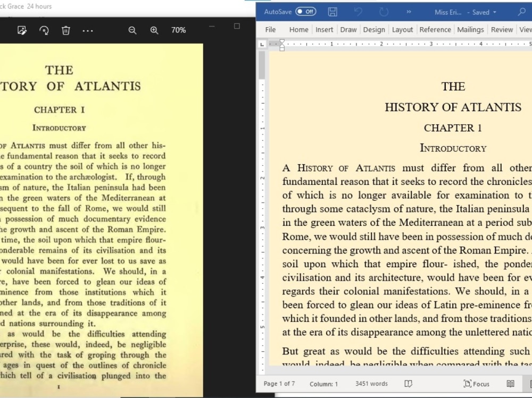The image size is (532, 398).
Task: Switch to the Draw ribbon tab
Action: (348, 30)
